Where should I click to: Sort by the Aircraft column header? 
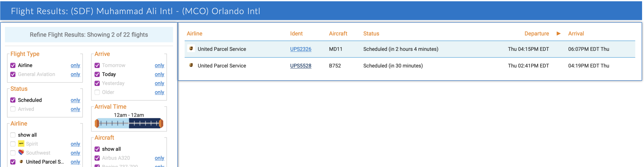click(x=338, y=33)
